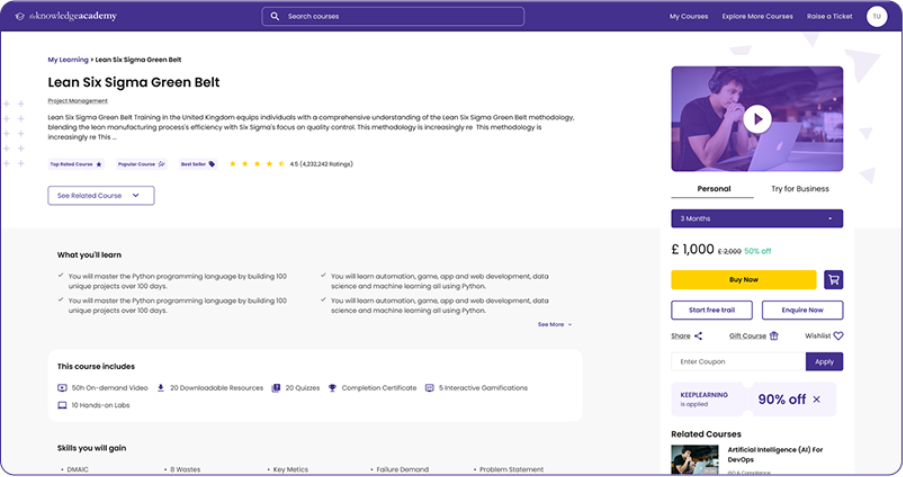Expand See More under What you'll learn
This screenshot has height=477, width=903.
pos(555,324)
